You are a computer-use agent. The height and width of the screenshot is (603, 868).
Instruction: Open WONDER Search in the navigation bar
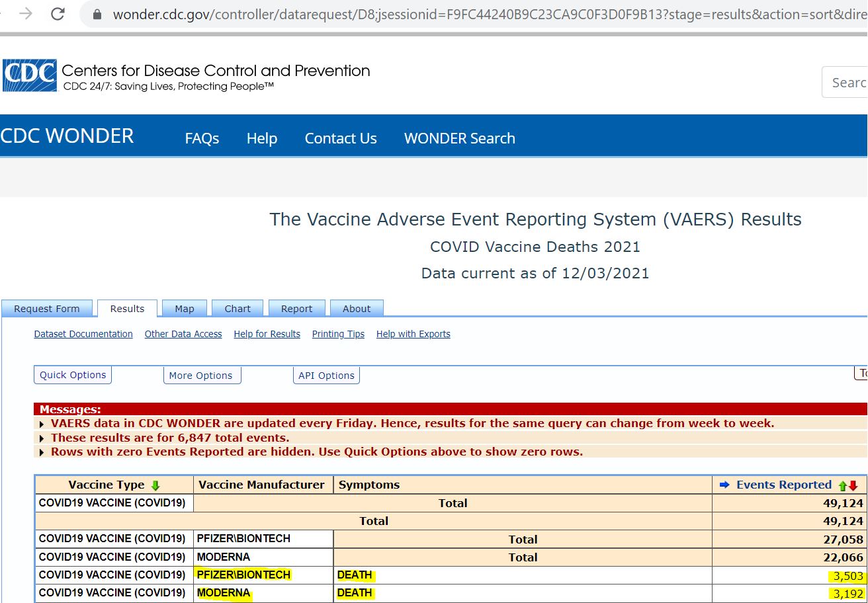coord(459,138)
